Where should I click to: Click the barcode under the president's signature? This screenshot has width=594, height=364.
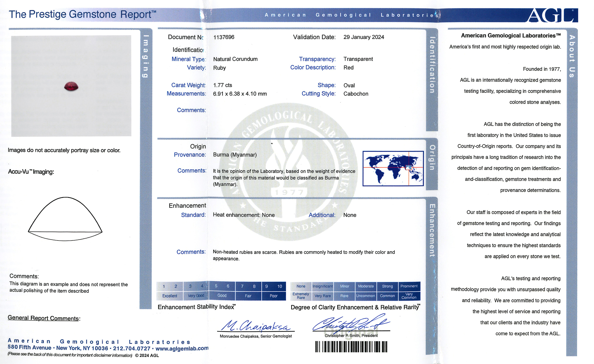click(x=351, y=347)
